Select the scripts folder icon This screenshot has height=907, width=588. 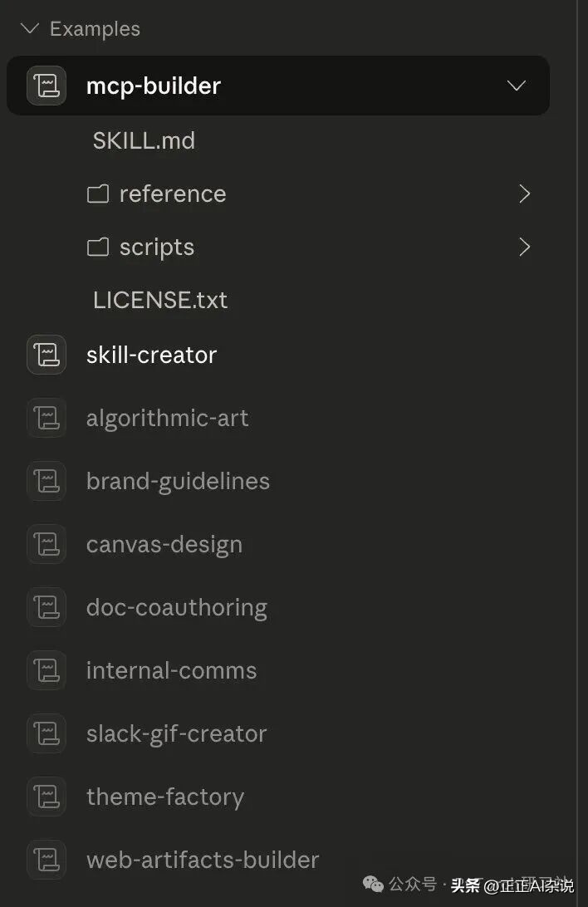[x=98, y=248]
